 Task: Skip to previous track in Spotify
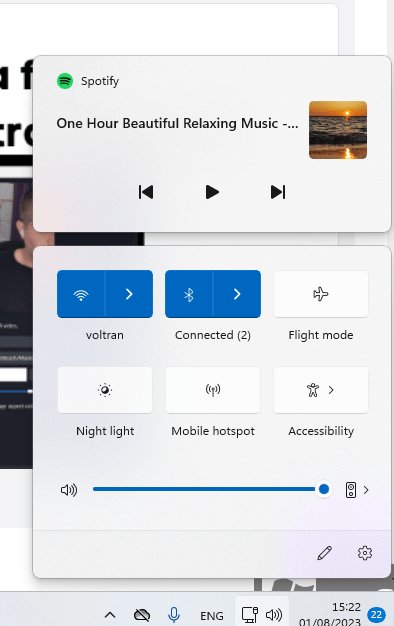tap(146, 192)
